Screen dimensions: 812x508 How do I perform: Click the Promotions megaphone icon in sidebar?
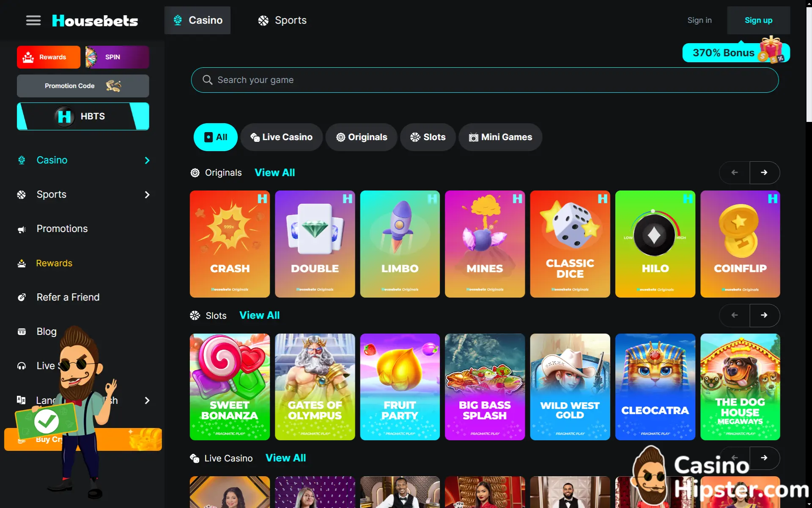pyautogui.click(x=22, y=229)
